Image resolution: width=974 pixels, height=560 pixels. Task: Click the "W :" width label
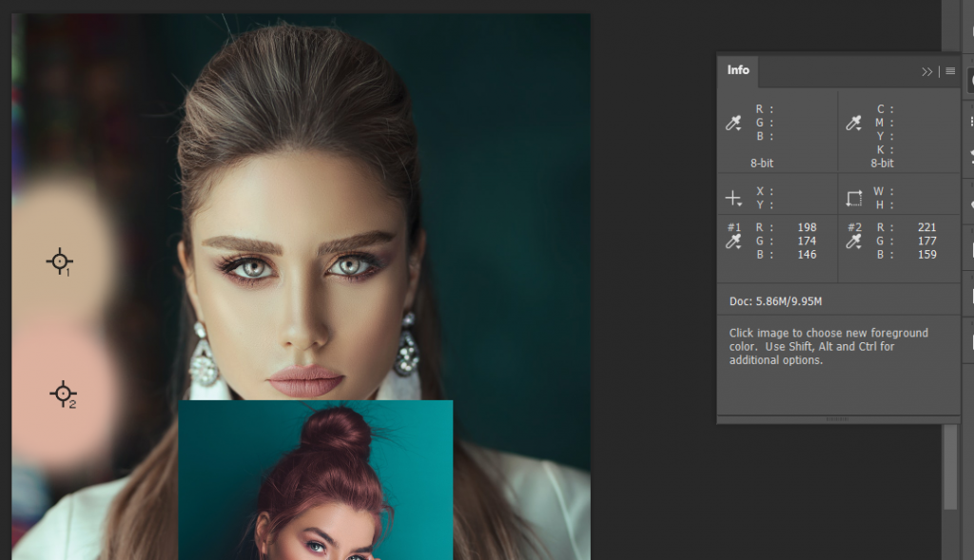tap(884, 191)
